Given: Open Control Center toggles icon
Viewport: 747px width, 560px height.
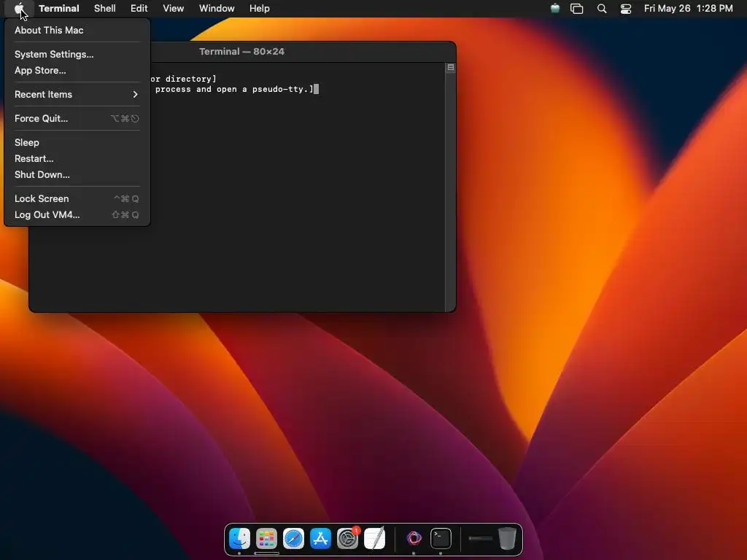Looking at the screenshot, I should pyautogui.click(x=625, y=9).
